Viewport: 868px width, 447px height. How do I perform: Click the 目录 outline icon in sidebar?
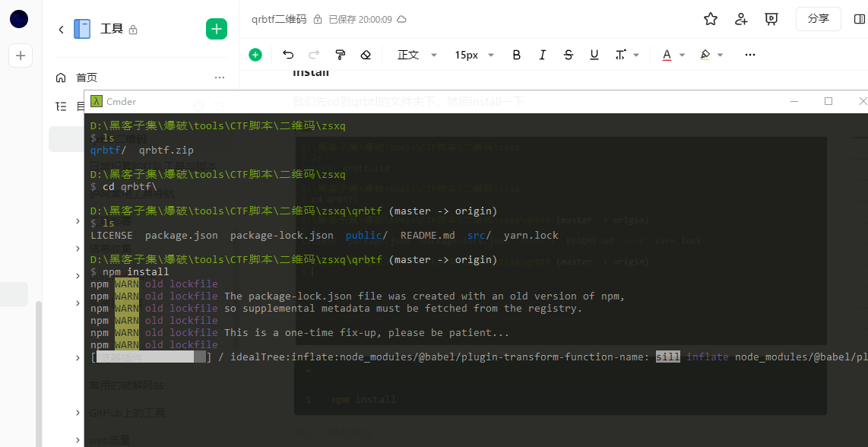tap(61, 106)
